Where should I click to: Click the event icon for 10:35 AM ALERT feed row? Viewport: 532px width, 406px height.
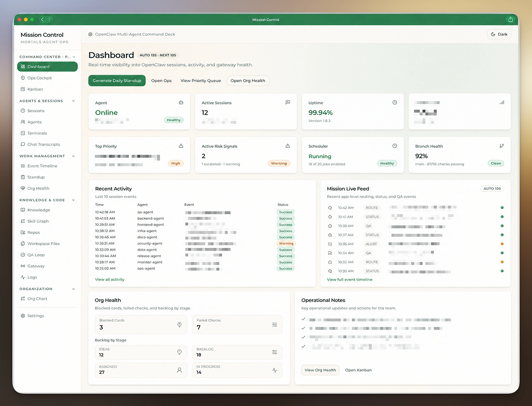click(x=330, y=244)
